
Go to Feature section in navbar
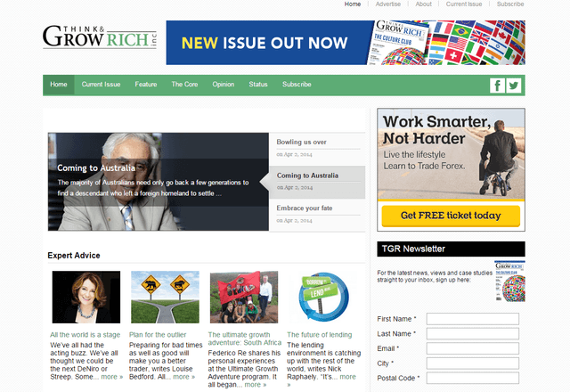[146, 85]
